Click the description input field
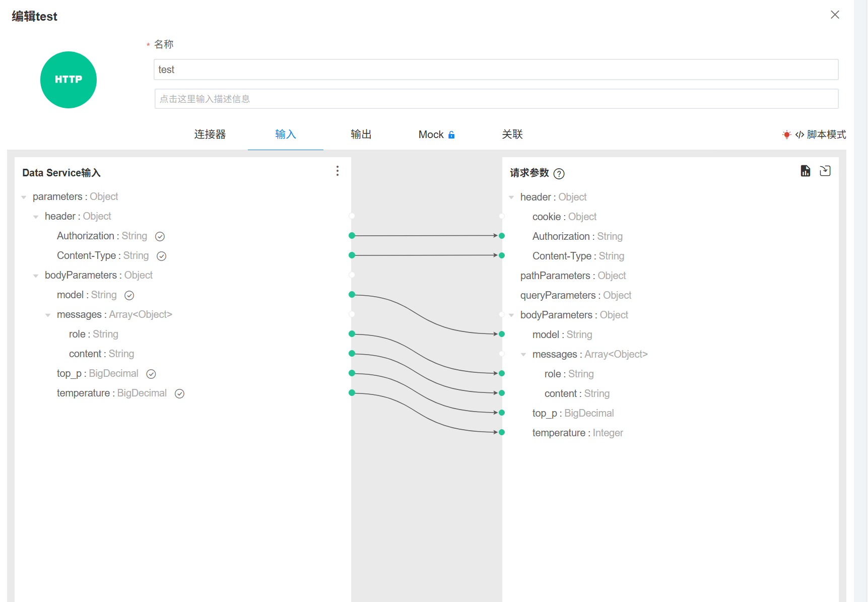 (496, 99)
